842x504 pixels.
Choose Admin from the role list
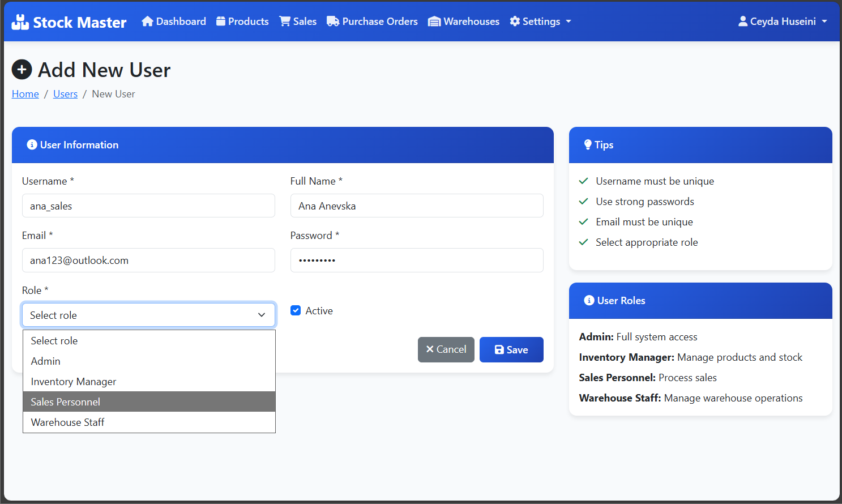[148, 361]
